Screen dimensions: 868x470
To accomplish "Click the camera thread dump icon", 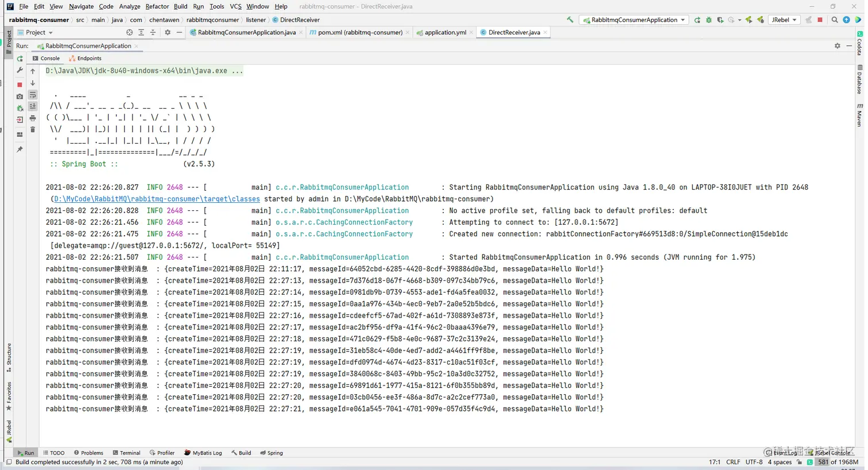I will [20, 97].
